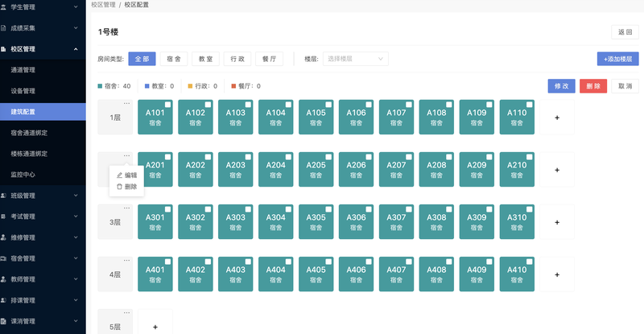Filter room type by 宿舍

coord(174,59)
